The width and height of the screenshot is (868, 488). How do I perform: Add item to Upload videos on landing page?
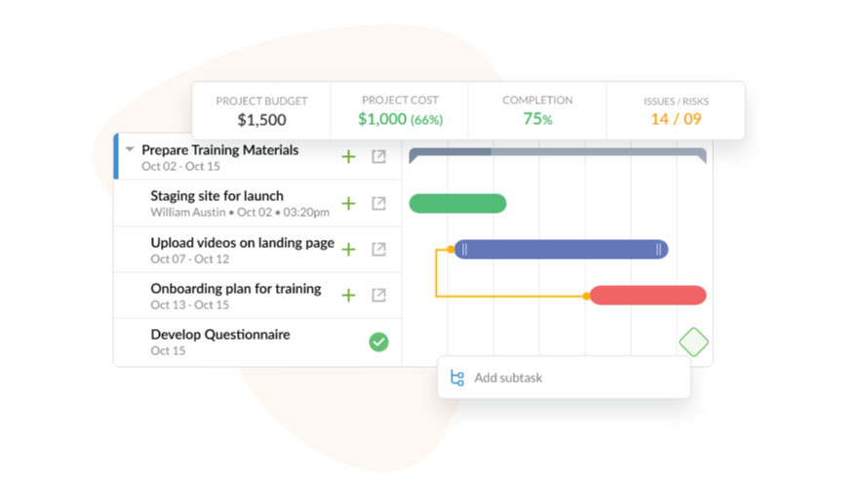tap(348, 250)
